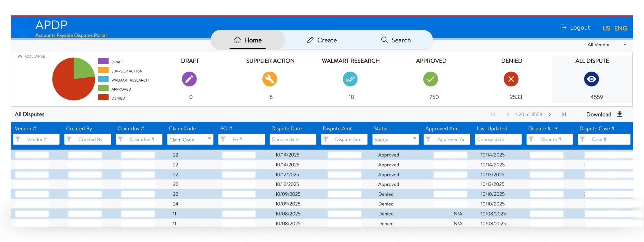Screen dimensions: 644x242
Task: Collapse the dispute summary panel
Action: 31,56
